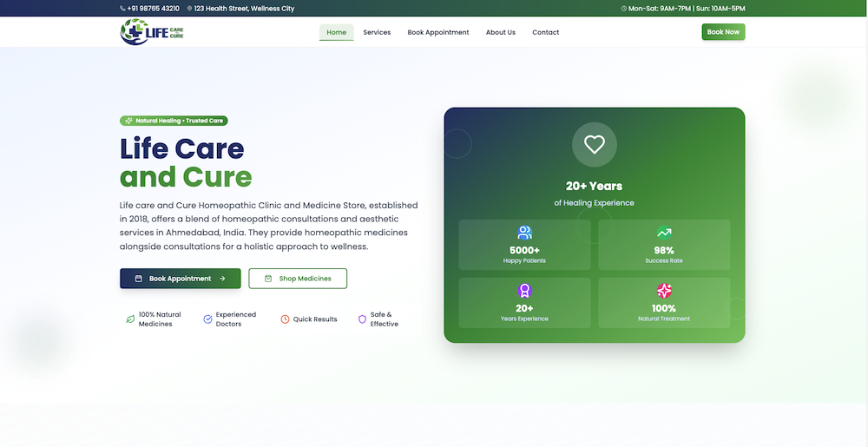Screen dimensions: 868x447
Task: Click the location pin icon in top bar
Action: (x=190, y=9)
